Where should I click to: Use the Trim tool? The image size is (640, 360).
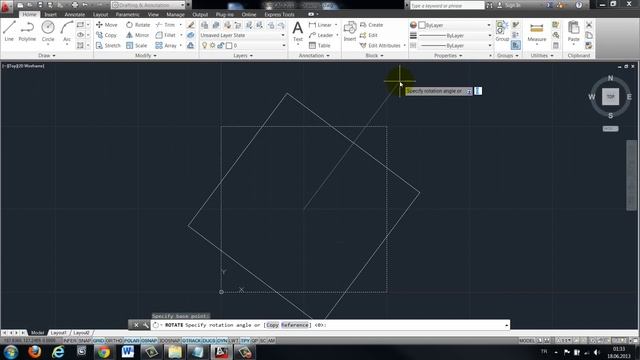pyautogui.click(x=165, y=25)
